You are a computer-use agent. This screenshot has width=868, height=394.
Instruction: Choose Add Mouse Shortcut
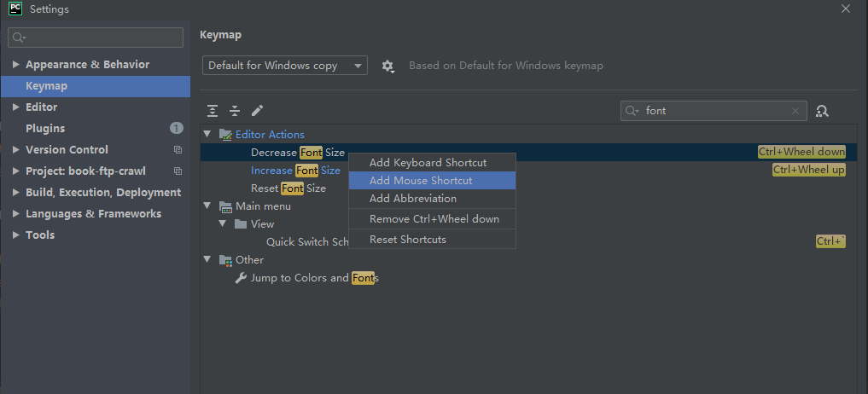click(x=432, y=181)
